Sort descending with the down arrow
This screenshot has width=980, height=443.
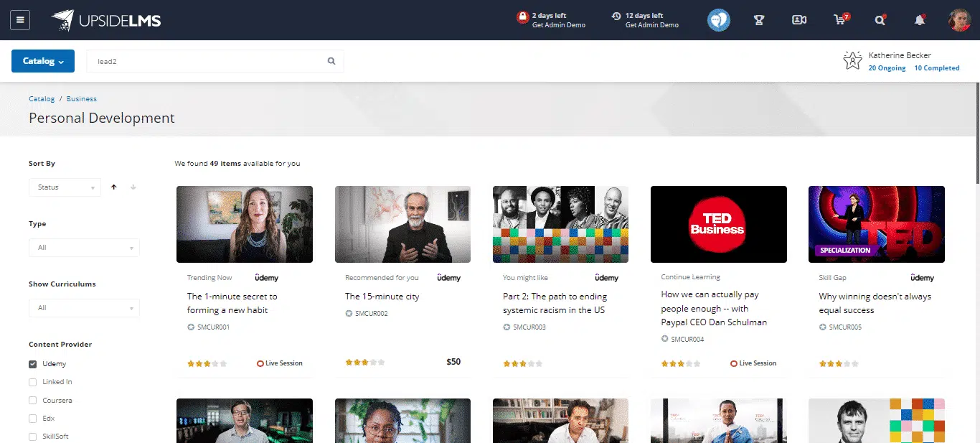click(133, 187)
